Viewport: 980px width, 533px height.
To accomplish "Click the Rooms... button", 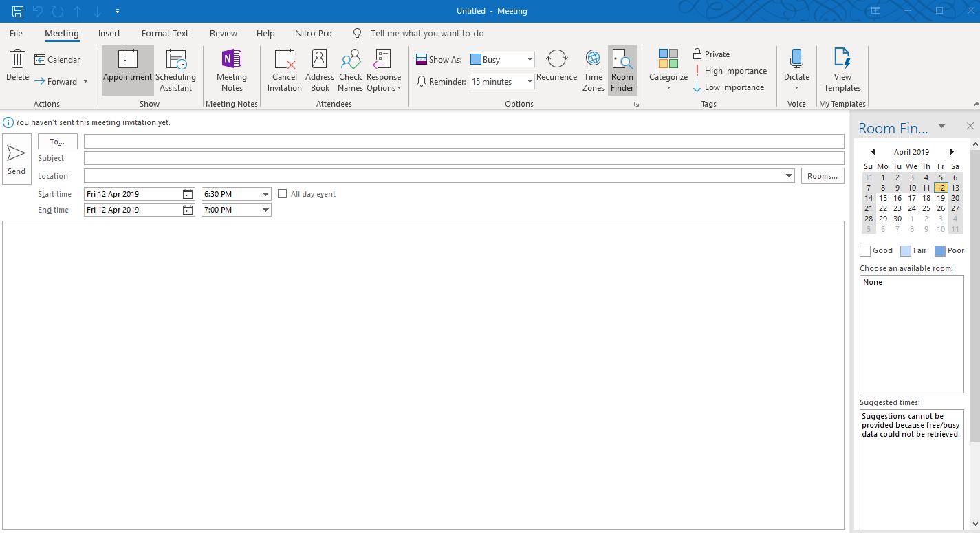I will click(823, 176).
